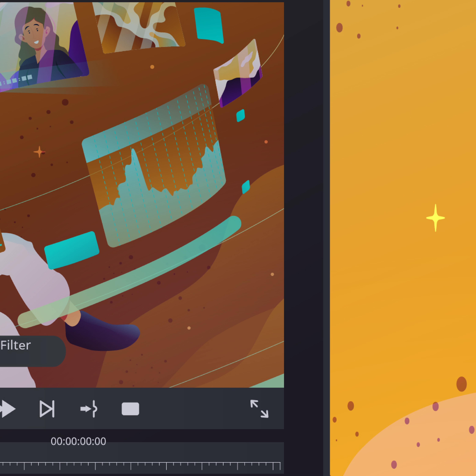The image size is (476, 476).
Task: Click the 00:00:00:00 timecode text
Action: 78,441
